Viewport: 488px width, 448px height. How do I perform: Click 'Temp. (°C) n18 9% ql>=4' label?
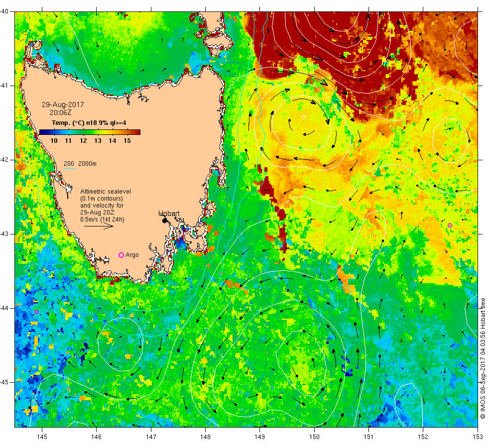[x=89, y=123]
